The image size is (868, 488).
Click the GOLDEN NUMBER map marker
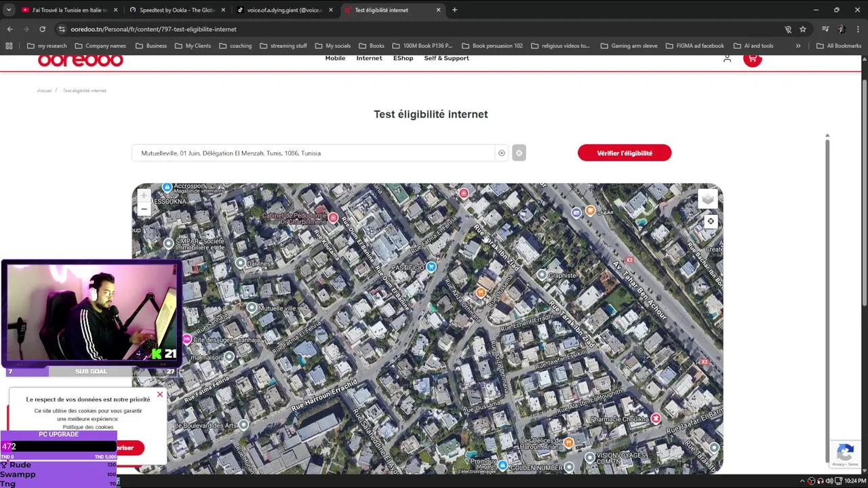(569, 467)
